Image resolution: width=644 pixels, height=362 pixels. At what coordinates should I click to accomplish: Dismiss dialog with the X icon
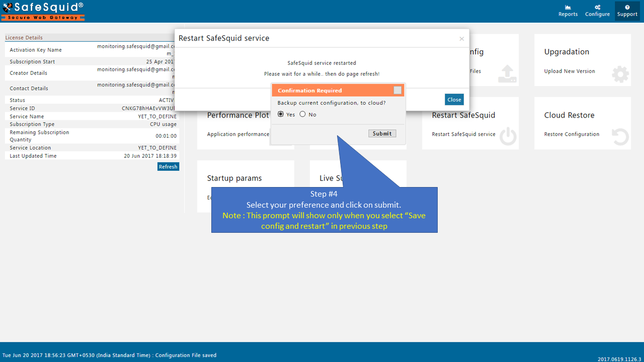[462, 39]
